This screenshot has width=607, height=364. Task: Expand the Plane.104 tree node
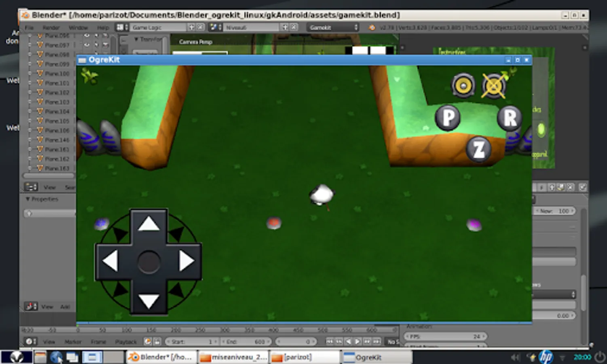click(30, 111)
